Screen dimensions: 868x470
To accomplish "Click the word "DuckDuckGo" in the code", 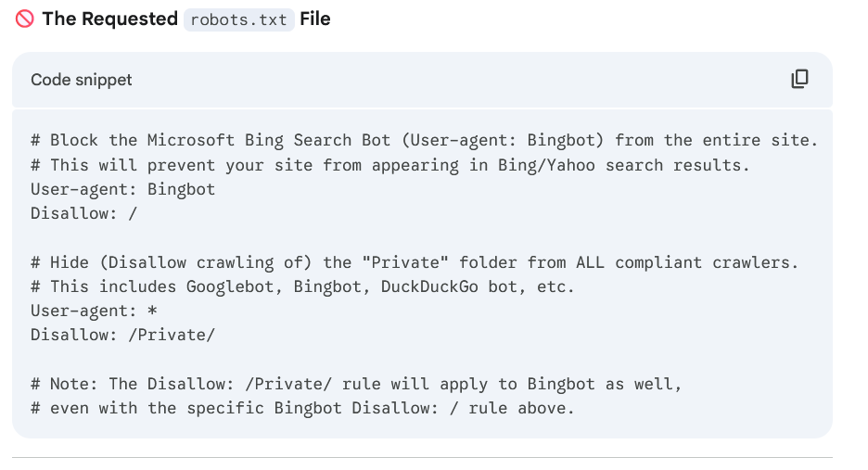I will (x=429, y=286).
